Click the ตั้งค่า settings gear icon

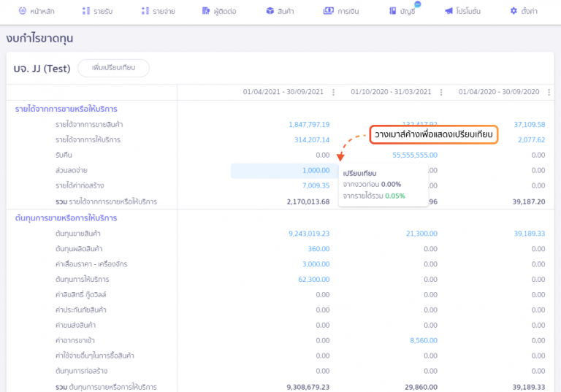point(514,12)
